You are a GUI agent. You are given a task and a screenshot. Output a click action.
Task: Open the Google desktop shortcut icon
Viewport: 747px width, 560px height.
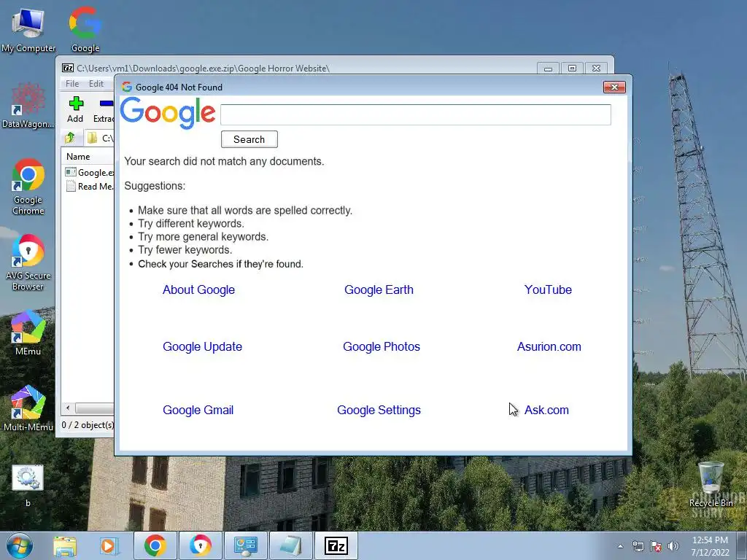[x=85, y=29]
